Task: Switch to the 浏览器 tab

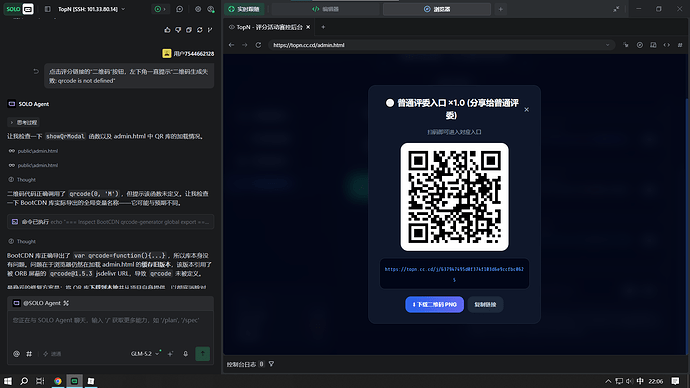Action: [x=437, y=9]
